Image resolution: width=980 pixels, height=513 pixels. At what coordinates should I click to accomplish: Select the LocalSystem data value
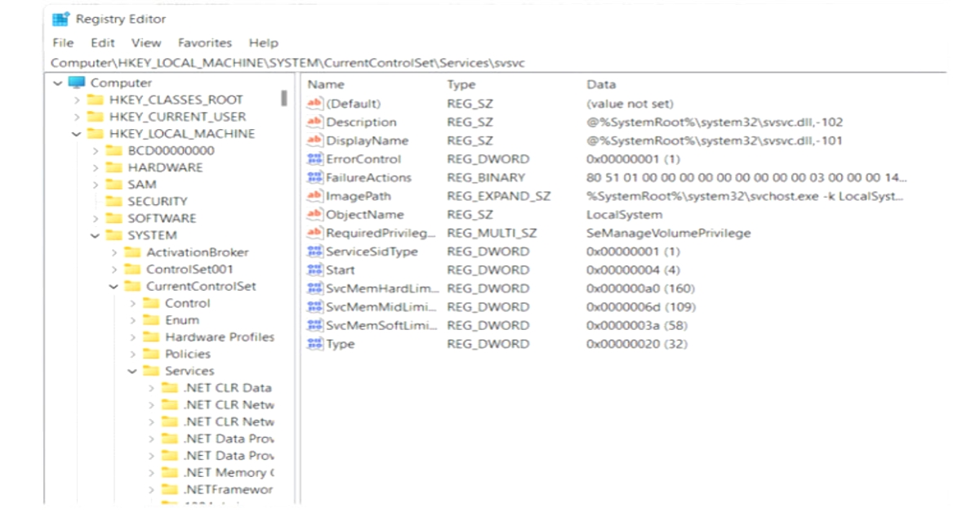(625, 215)
